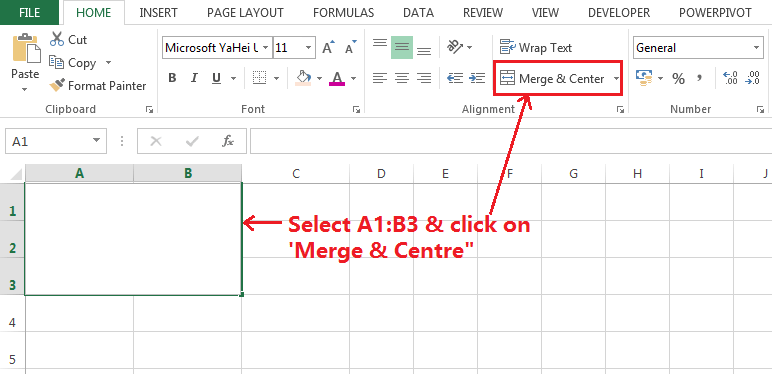Image resolution: width=772 pixels, height=374 pixels.
Task: Align text left in cell
Action: tap(380, 78)
